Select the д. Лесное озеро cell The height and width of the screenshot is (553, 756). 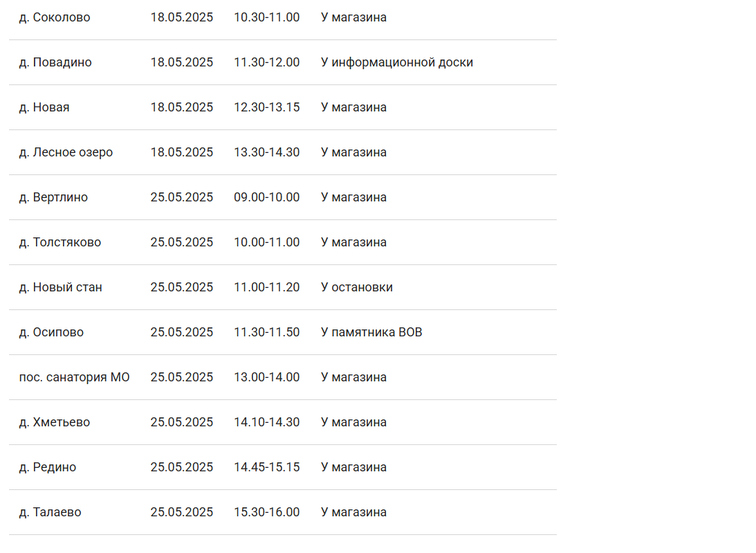(66, 152)
